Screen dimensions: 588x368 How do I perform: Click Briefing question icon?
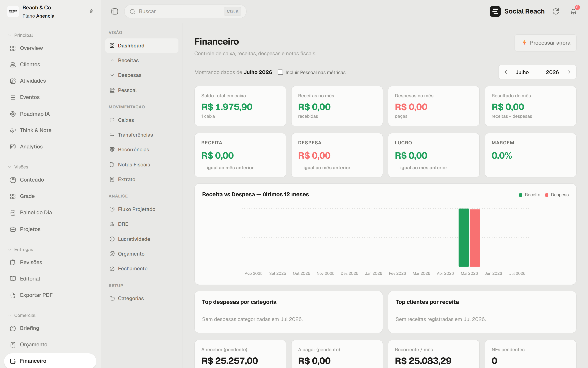pos(13,328)
